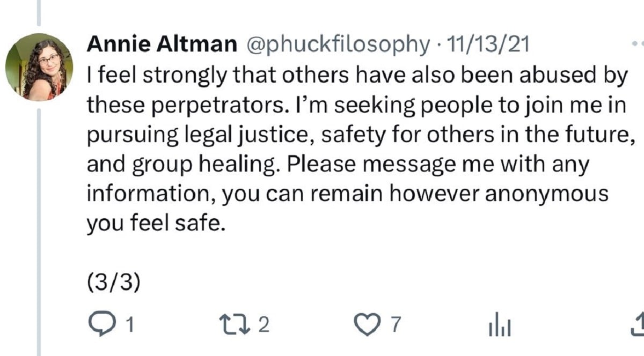Click the reply count showing 1

point(129,325)
